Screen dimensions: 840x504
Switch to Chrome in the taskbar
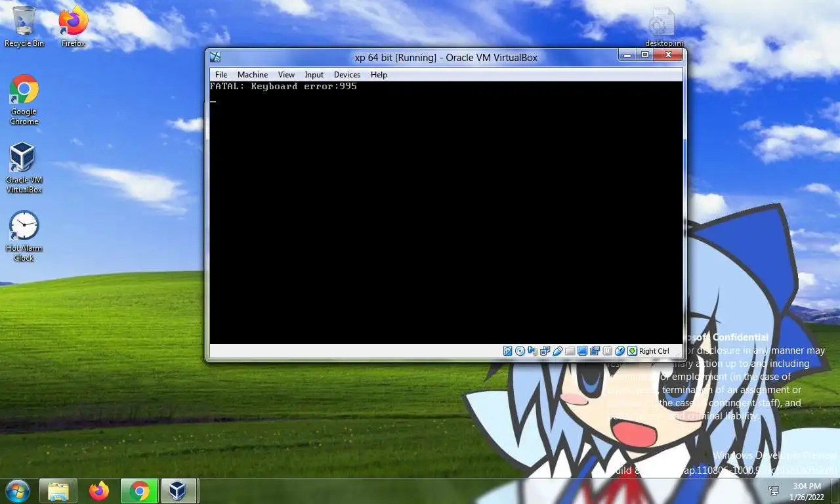[139, 491]
